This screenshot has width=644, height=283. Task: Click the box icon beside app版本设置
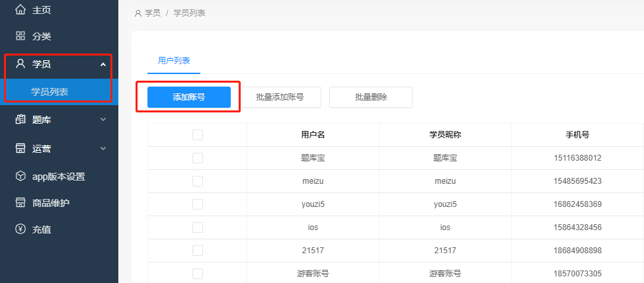click(20, 176)
